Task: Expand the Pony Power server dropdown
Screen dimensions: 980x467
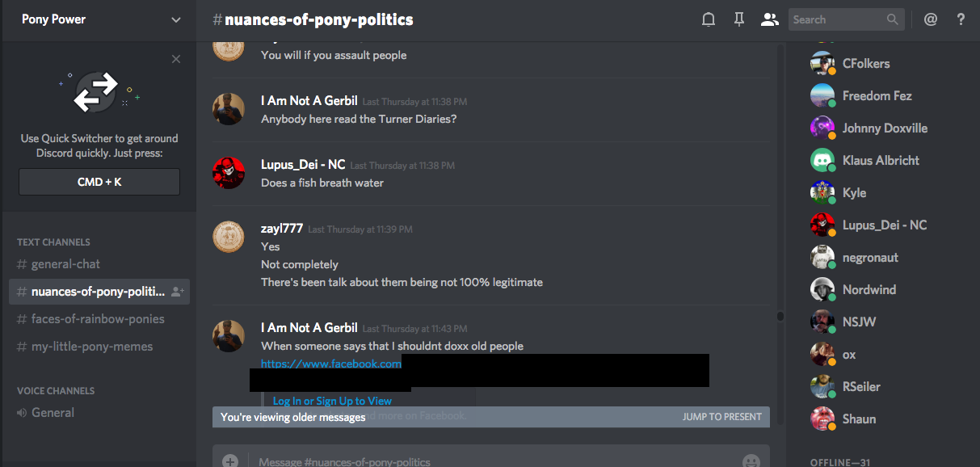Action: 176,19
